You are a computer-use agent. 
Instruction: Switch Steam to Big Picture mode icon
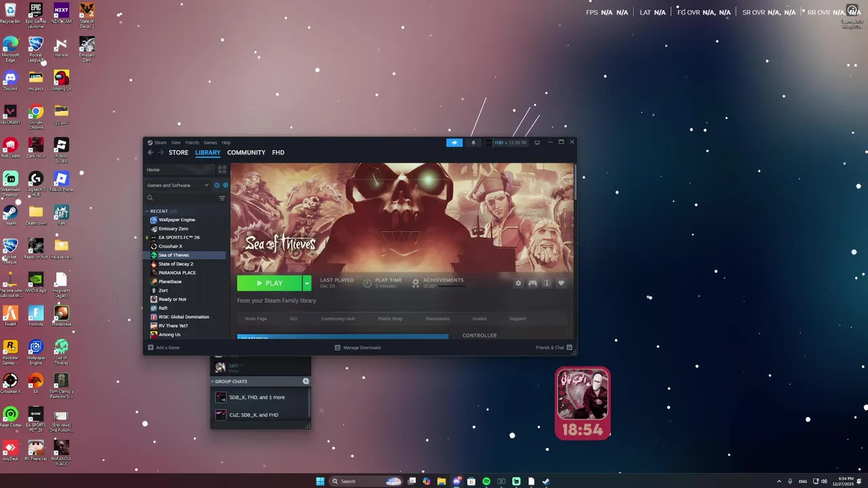tap(537, 142)
